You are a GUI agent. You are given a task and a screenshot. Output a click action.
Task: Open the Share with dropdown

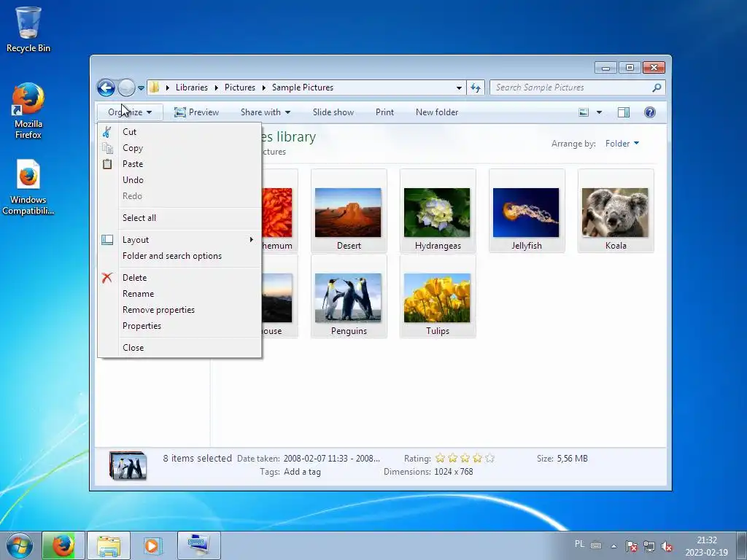click(266, 112)
